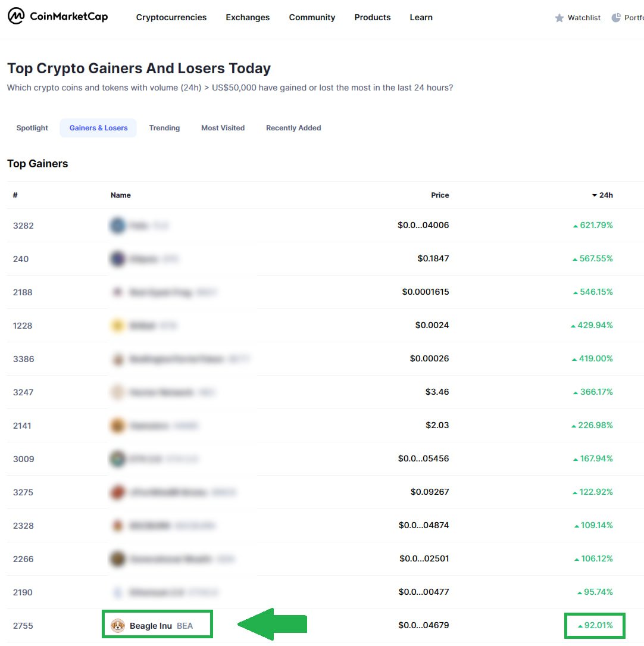Open the Most Visited tab
The width and height of the screenshot is (644, 646).
[223, 128]
